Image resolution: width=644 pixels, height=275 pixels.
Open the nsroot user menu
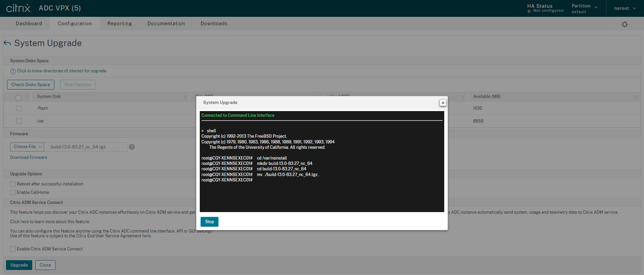coord(625,8)
